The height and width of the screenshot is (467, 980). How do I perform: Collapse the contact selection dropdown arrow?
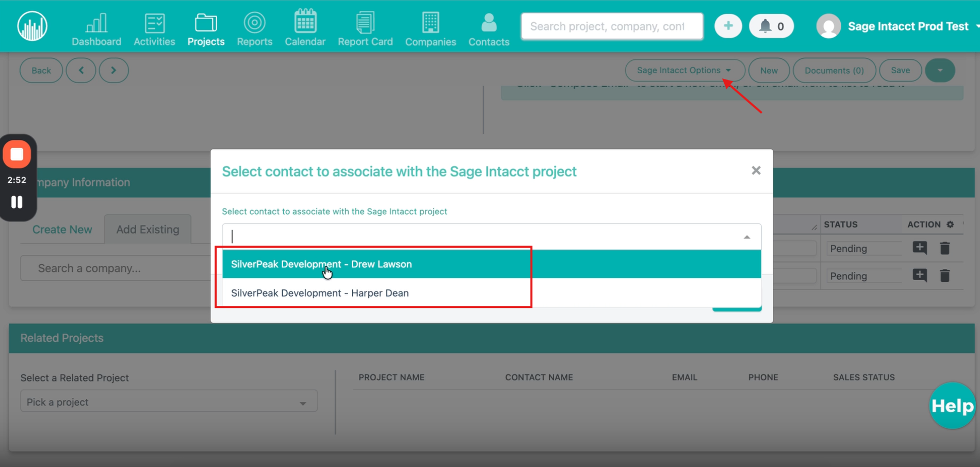pos(746,237)
